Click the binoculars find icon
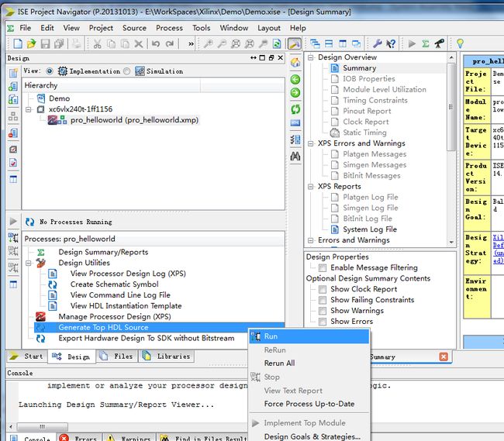The image size is (504, 441). [x=295, y=156]
